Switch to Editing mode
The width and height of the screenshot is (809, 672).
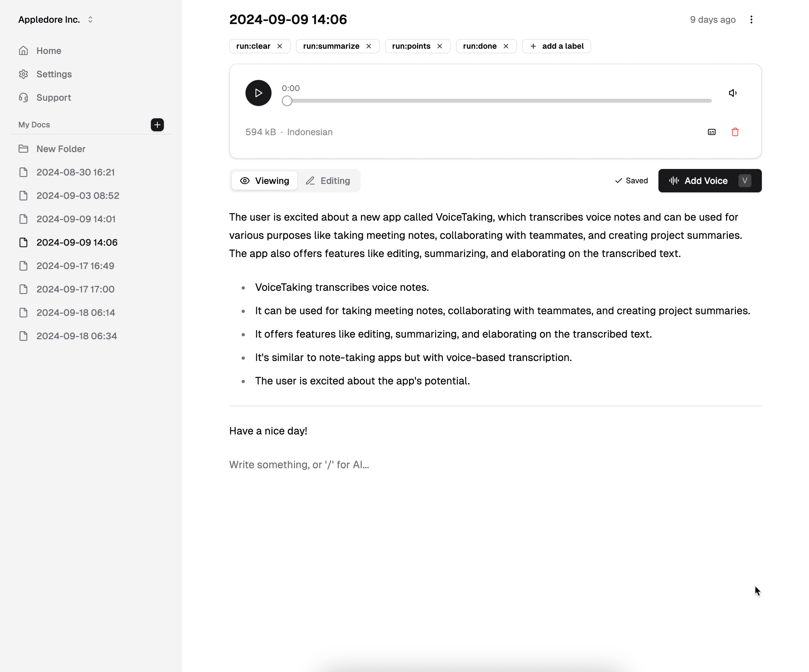328,181
